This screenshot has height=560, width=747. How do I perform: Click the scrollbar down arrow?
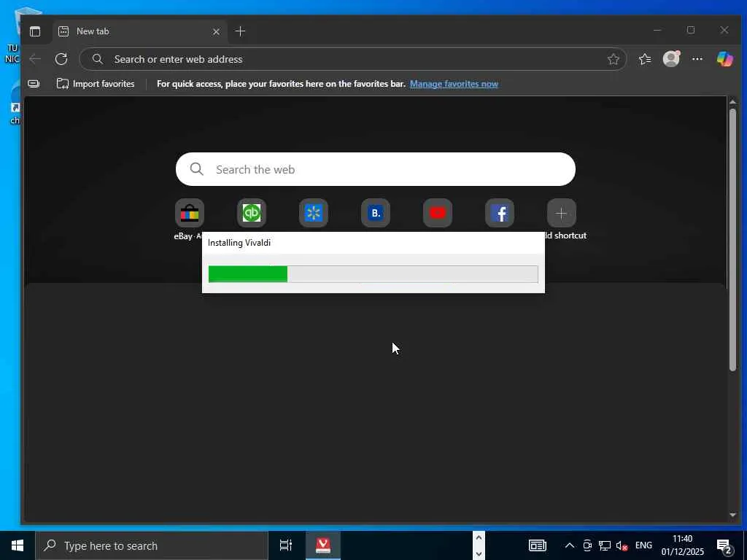732,515
